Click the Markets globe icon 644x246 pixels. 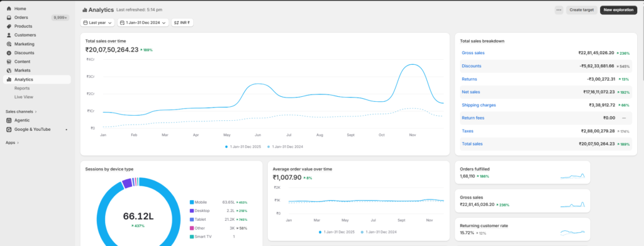coord(9,70)
